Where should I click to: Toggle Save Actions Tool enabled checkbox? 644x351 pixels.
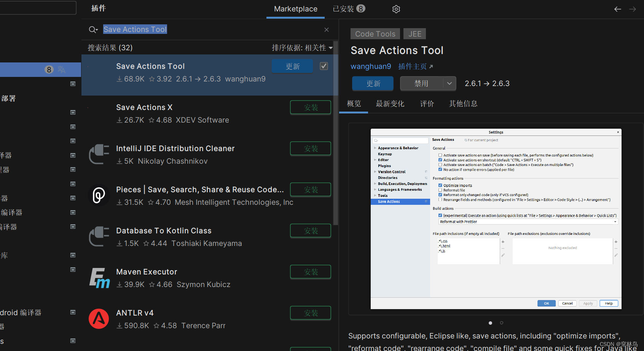[324, 66]
